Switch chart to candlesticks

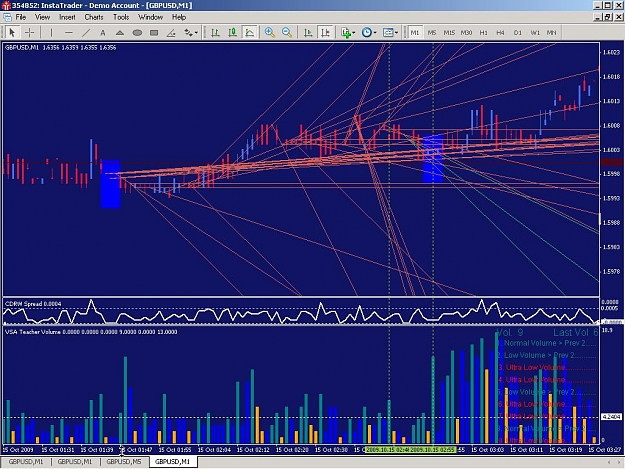tap(232, 33)
